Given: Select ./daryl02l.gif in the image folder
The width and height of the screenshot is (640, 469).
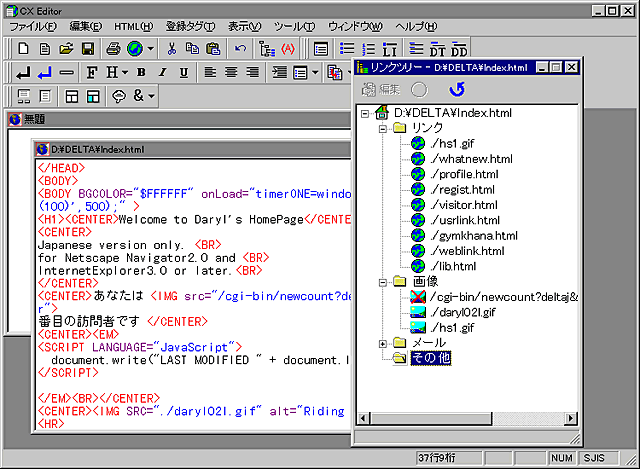Looking at the screenshot, I should [463, 313].
